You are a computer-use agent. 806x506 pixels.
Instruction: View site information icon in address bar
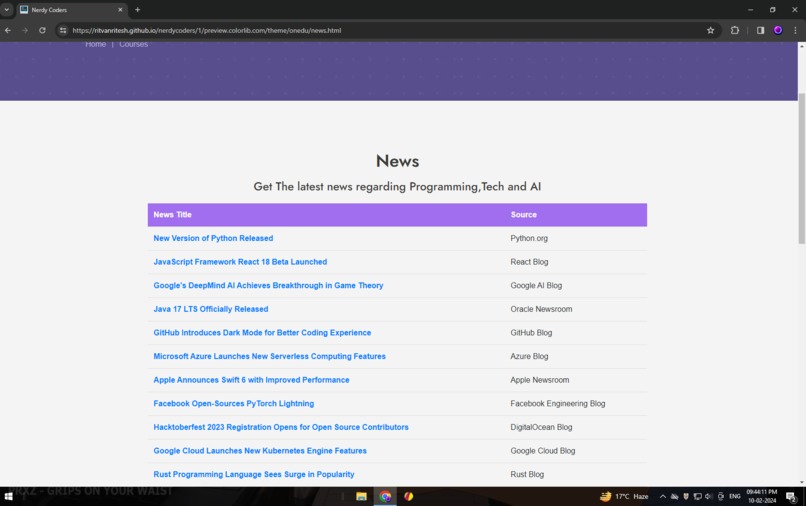63,30
